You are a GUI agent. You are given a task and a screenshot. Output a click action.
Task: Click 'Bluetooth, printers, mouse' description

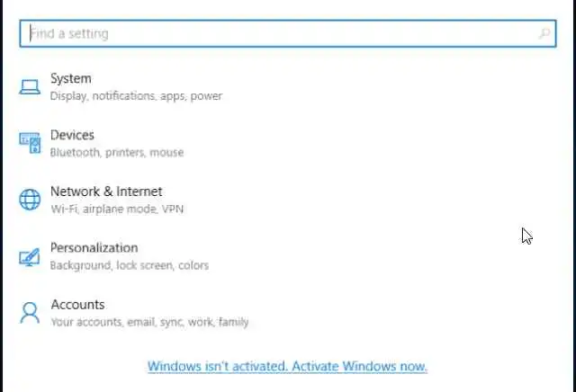116,153
